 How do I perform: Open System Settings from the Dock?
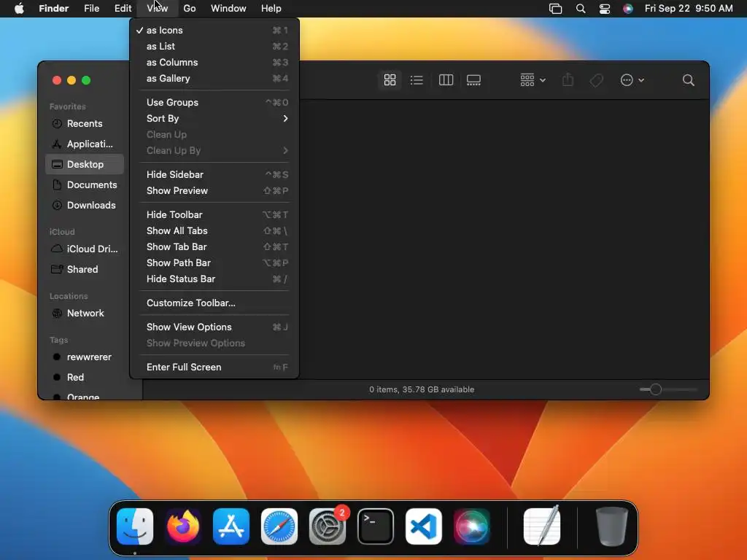click(x=328, y=526)
